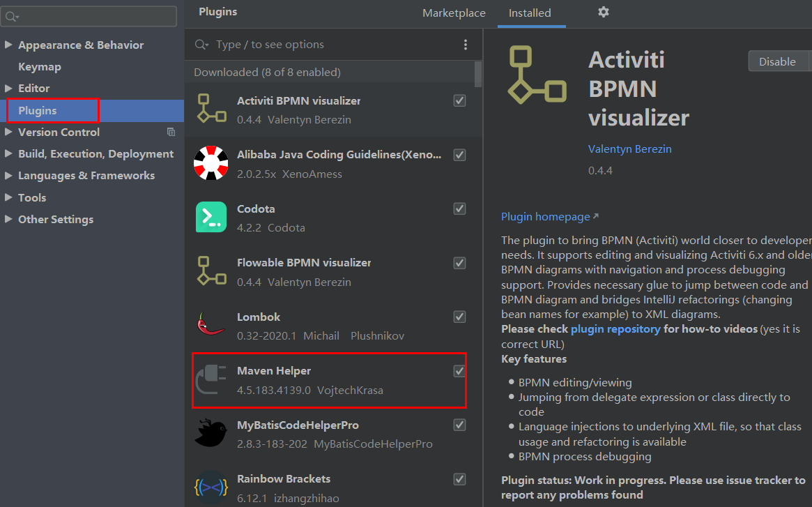Select the Rainbow Brackets plugin name

point(283,479)
